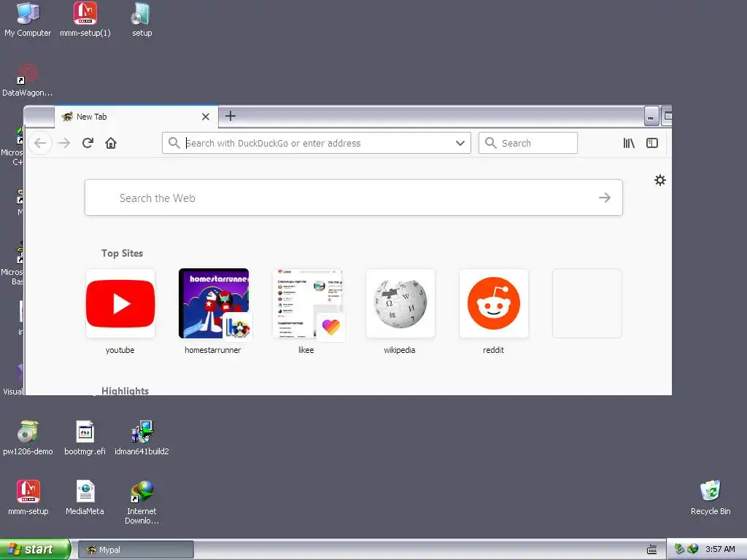Image resolution: width=747 pixels, height=560 pixels.
Task: Select the mmm-setup(1) desktop icon
Action: tap(85, 20)
